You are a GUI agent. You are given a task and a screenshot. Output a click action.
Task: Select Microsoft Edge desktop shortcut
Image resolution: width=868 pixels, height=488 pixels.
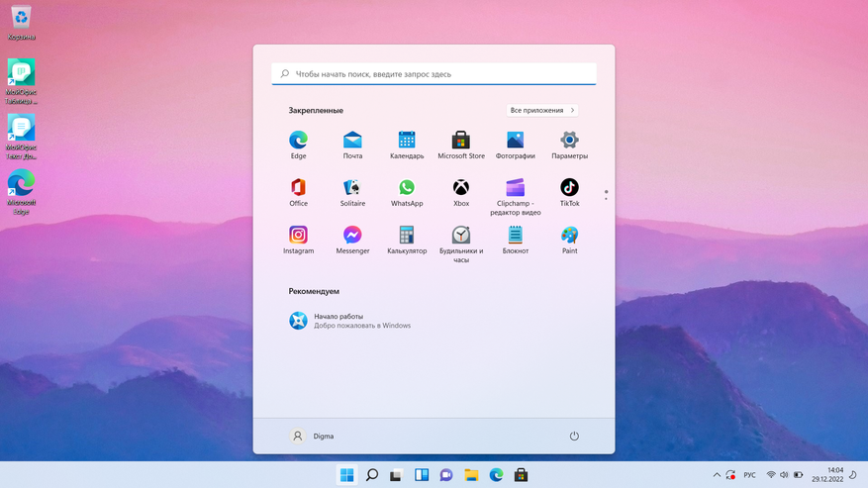click(x=21, y=192)
